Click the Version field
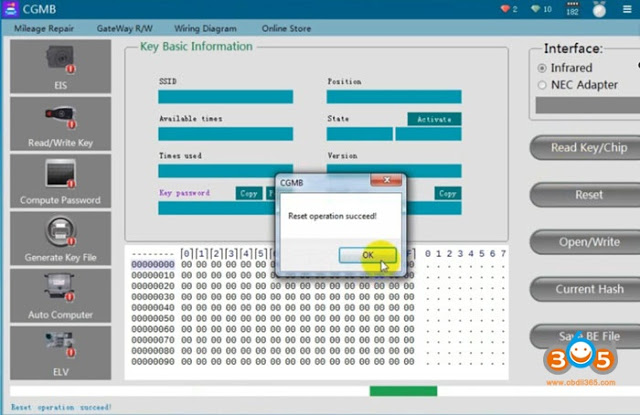 tap(394, 171)
